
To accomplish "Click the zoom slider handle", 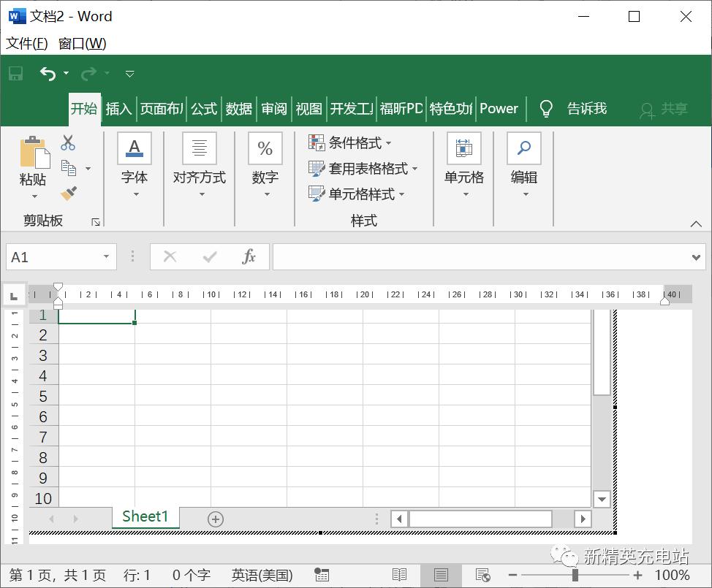I will 577,576.
